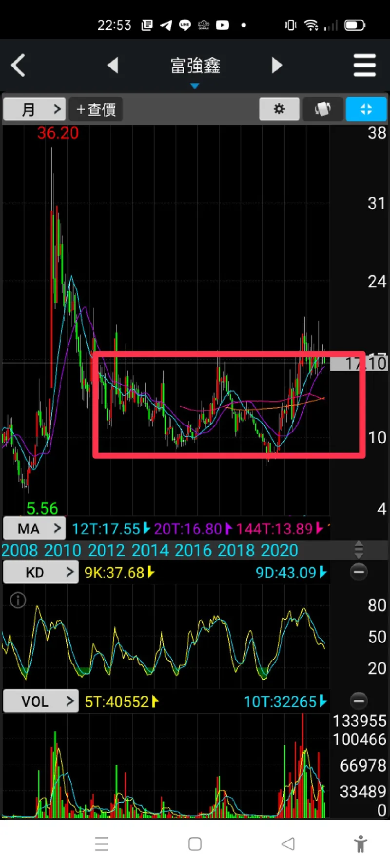Tap the 2014 year label on timeline
Image resolution: width=390 pixels, height=868 pixels.
click(x=150, y=550)
